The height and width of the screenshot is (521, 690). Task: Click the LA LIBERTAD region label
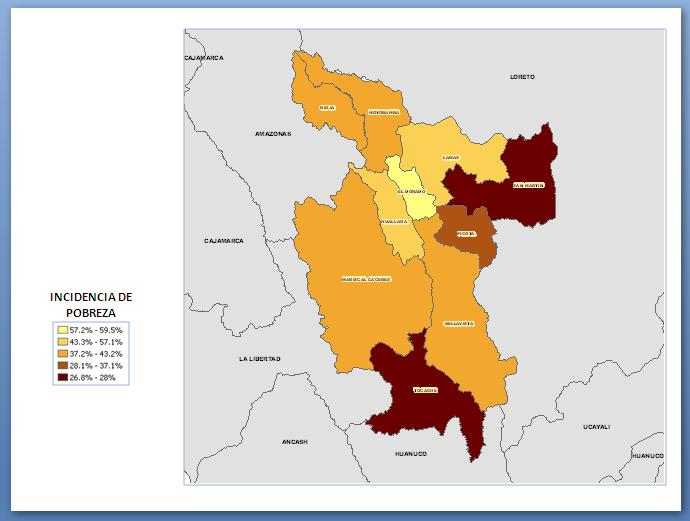point(259,358)
